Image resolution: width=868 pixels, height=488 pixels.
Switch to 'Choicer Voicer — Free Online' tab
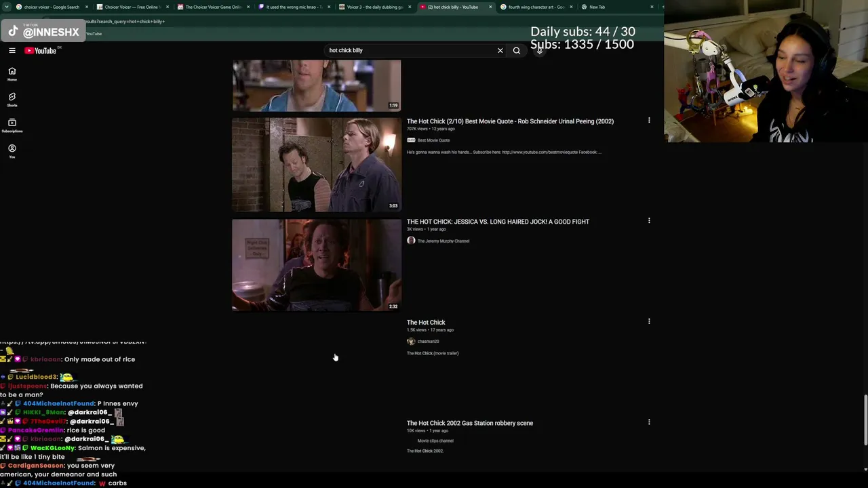click(x=132, y=7)
